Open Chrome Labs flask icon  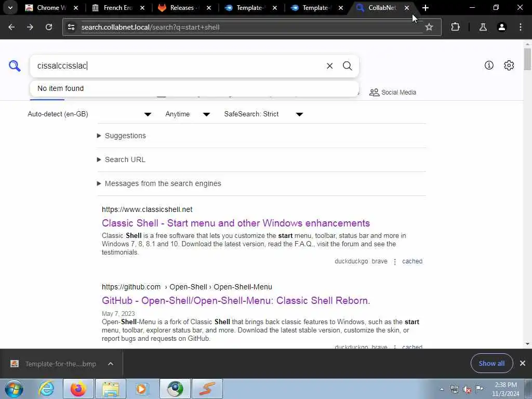click(483, 27)
